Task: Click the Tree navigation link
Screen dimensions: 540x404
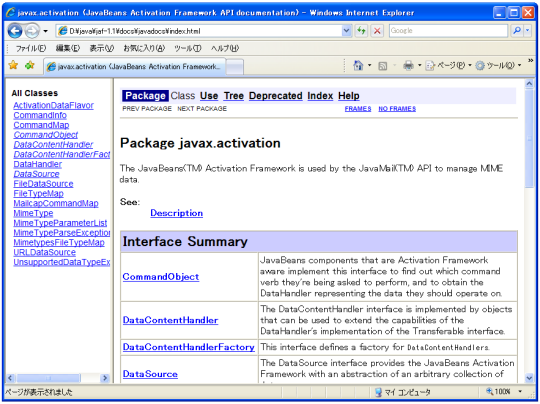Action: (x=233, y=96)
